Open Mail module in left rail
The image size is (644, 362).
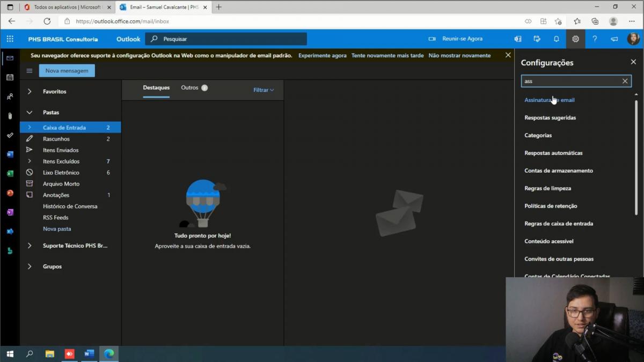coord(10,58)
